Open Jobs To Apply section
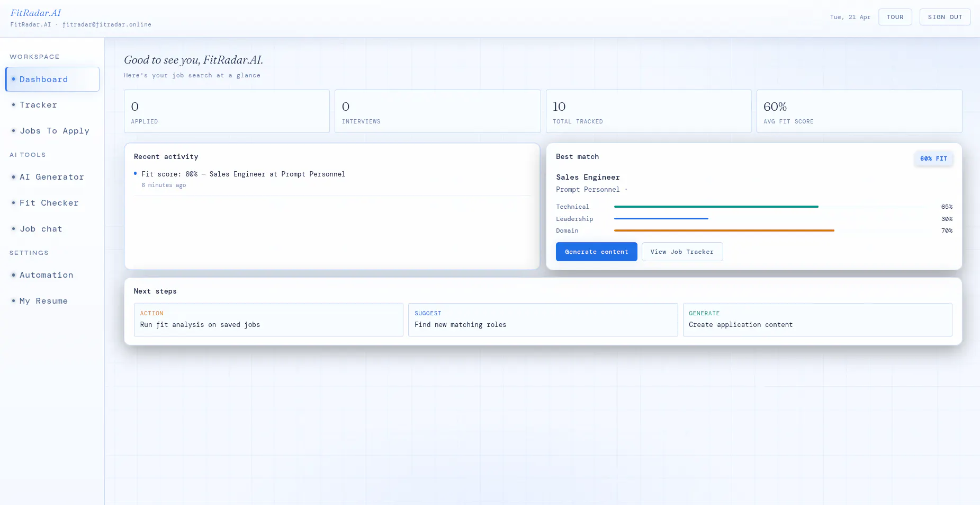This screenshot has height=505, width=980. (52, 131)
